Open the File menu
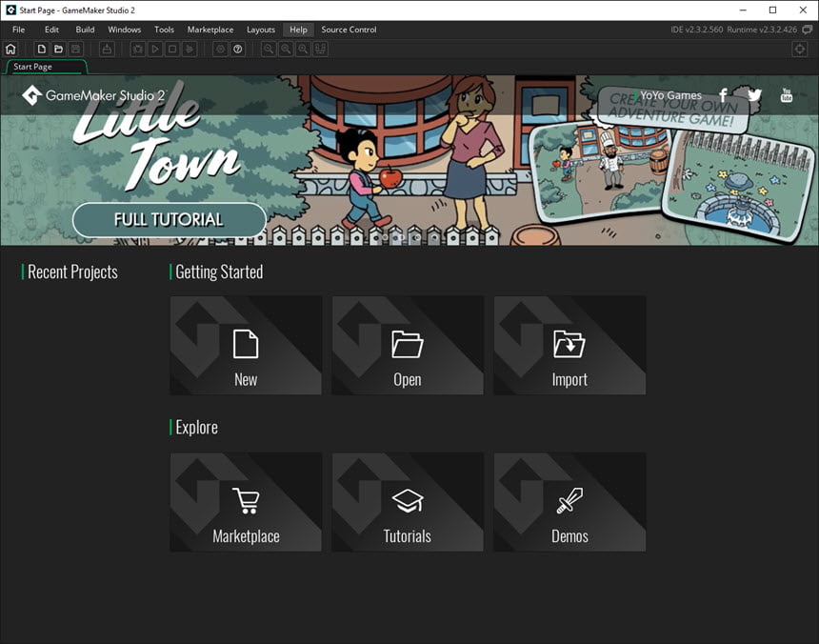 [18, 30]
